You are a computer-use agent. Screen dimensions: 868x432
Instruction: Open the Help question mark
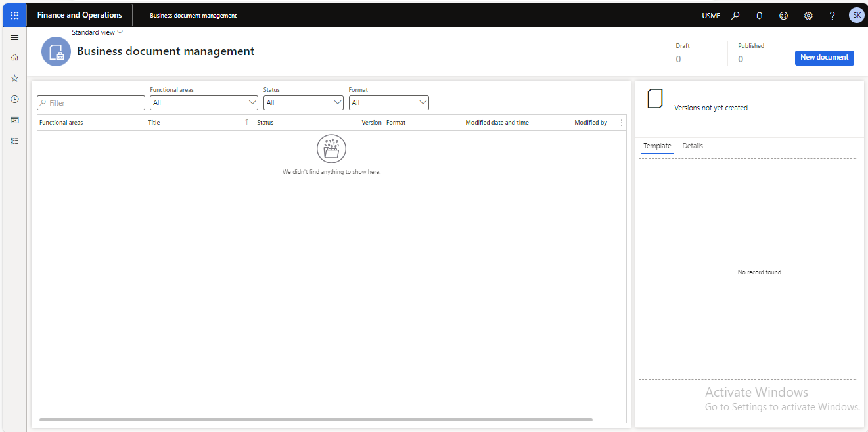pyautogui.click(x=832, y=16)
